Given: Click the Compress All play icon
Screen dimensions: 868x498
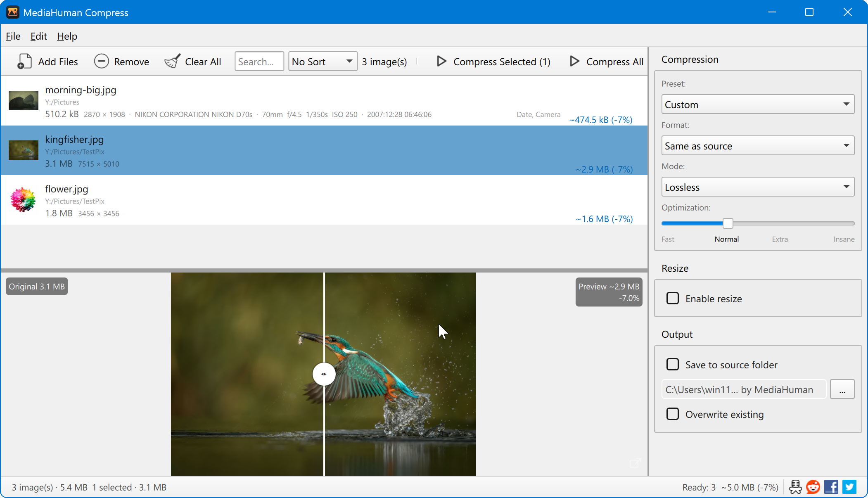Looking at the screenshot, I should coord(574,61).
